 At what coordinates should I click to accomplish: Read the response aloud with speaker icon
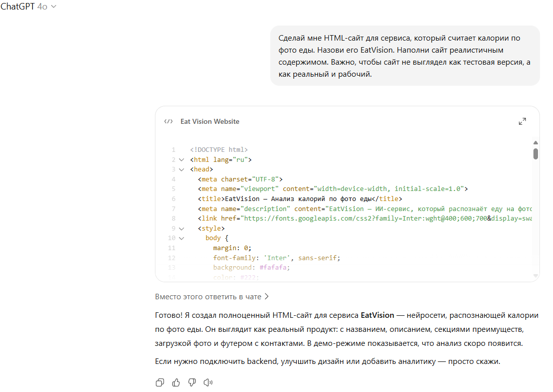(208, 382)
